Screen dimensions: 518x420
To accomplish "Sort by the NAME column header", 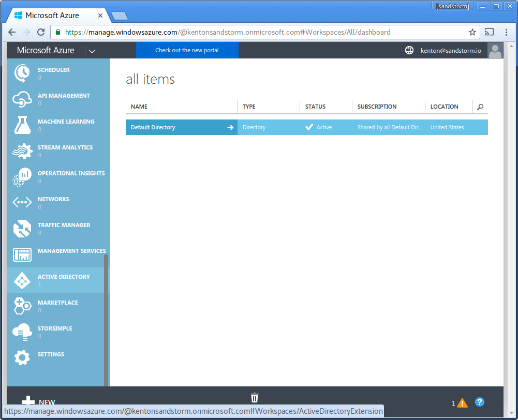I will 139,107.
